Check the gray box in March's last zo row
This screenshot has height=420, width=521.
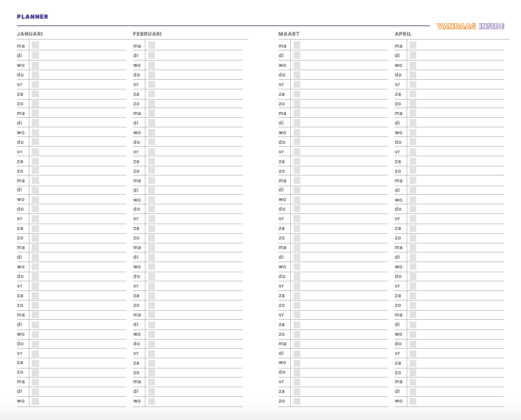pos(297,401)
